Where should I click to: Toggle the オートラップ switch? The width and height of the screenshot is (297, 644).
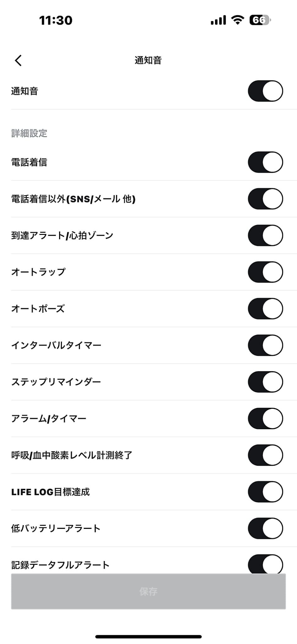click(265, 272)
